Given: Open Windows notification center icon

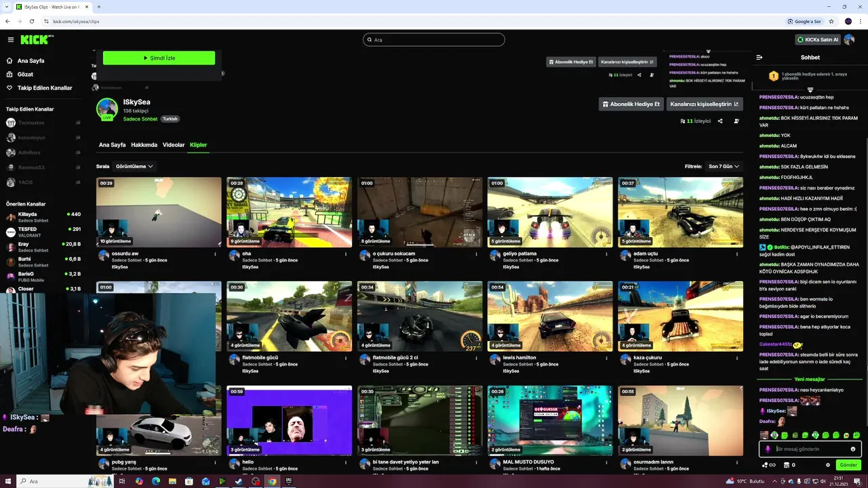Looking at the screenshot, I should [859, 481].
